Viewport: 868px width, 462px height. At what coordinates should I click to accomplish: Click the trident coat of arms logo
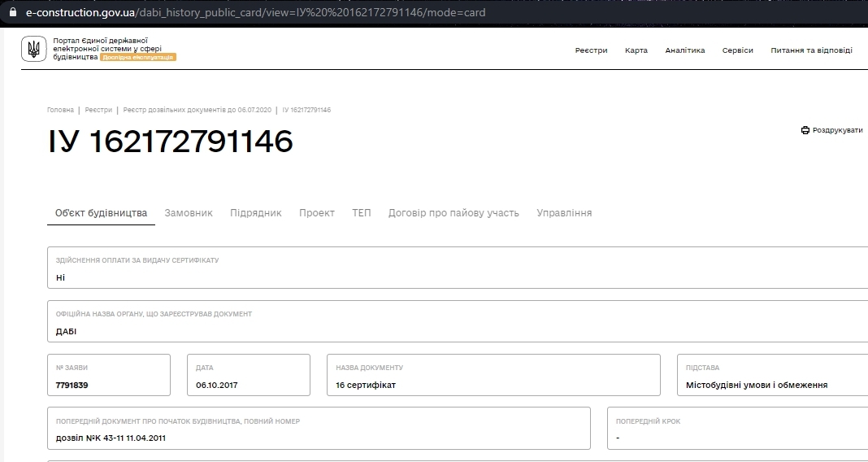tap(34, 49)
